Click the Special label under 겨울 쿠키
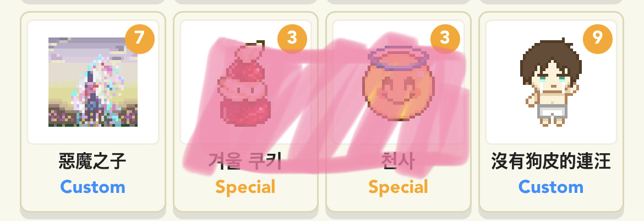This screenshot has height=221, width=644. point(245,187)
